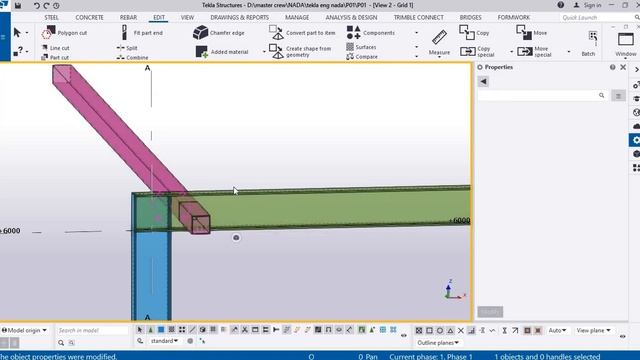This screenshot has width=640, height=360.
Task: Expand the Components dropdown arrow
Action: 416,33
